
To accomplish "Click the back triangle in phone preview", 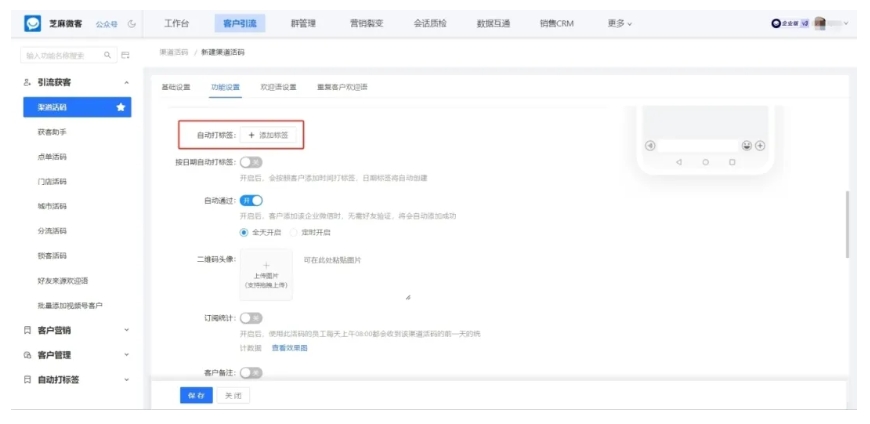I will click(x=679, y=162).
